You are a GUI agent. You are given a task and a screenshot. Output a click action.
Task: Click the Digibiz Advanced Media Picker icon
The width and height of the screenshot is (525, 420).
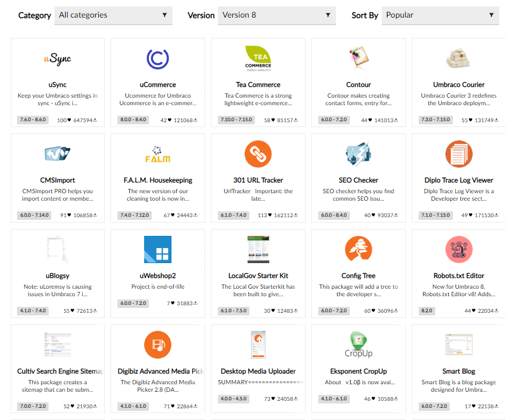[158, 344]
